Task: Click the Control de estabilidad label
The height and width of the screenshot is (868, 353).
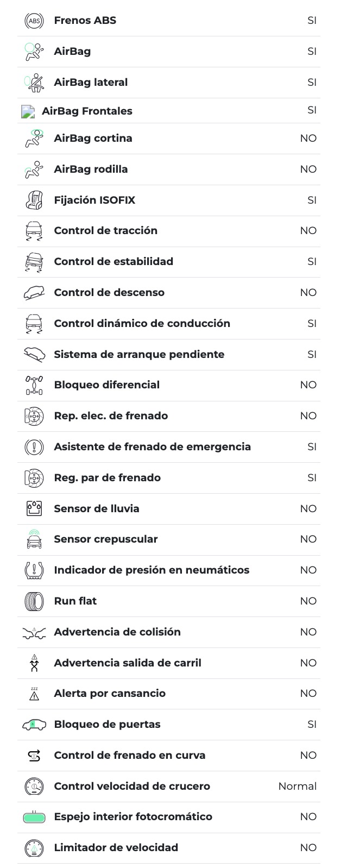Action: point(114,262)
